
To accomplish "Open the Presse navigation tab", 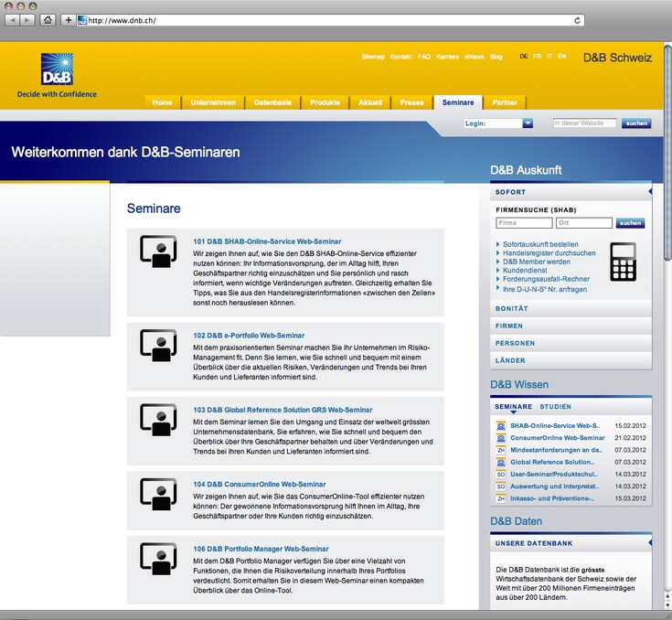I will pyautogui.click(x=411, y=102).
